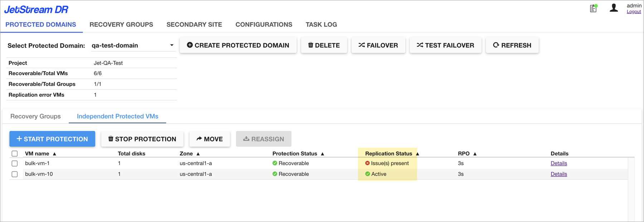Screen dimensions: 644x222
Task: Click the Move button
Action: [x=210, y=139]
